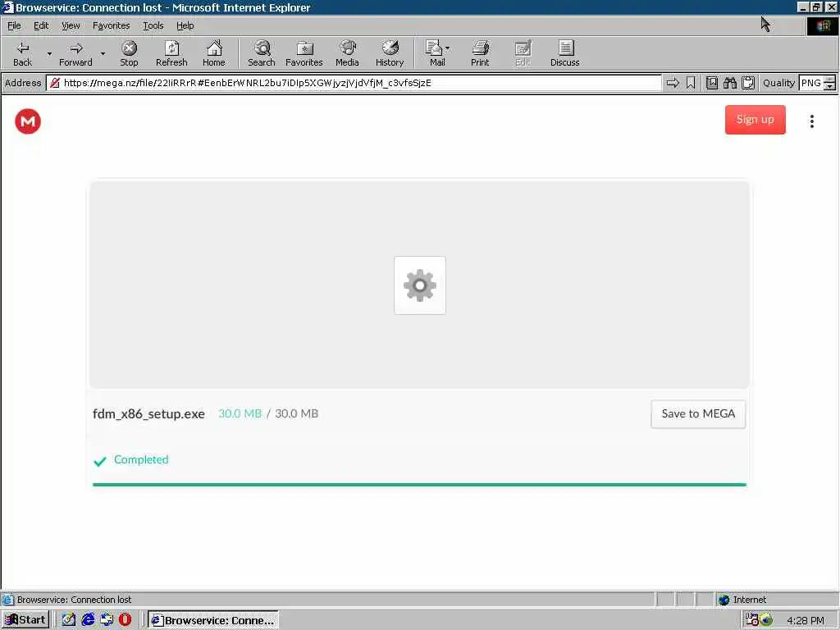Click the green Completed status text
The width and height of the screenshot is (840, 630).
tap(141, 459)
